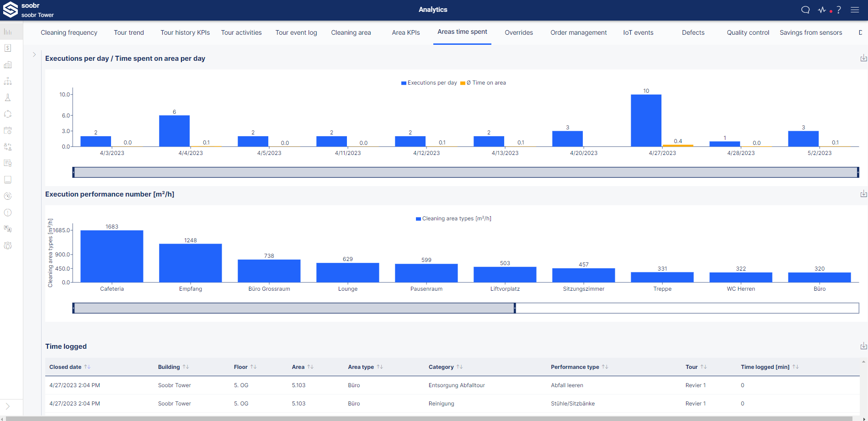Switch to the Tour history KPIs tab
The image size is (868, 421).
(185, 32)
